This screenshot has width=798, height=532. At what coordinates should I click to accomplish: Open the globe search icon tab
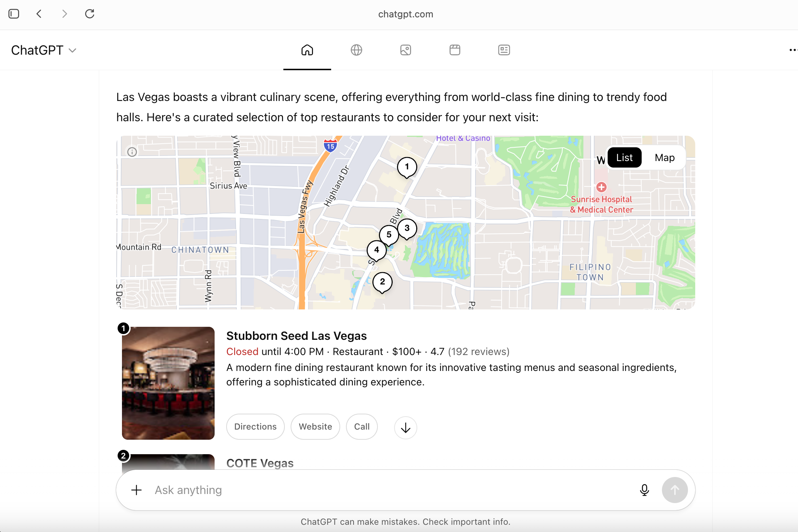(x=356, y=50)
